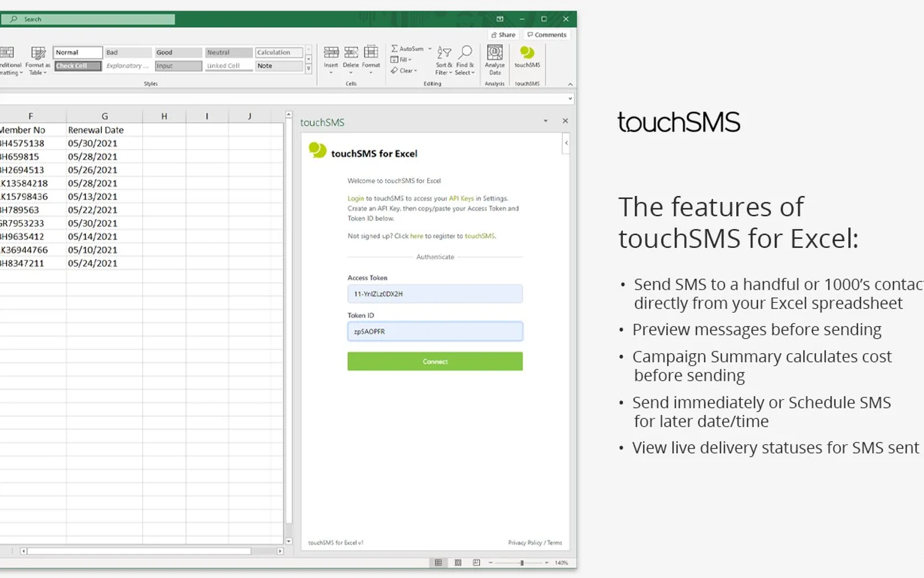Switch to Page Break Preview

click(476, 562)
